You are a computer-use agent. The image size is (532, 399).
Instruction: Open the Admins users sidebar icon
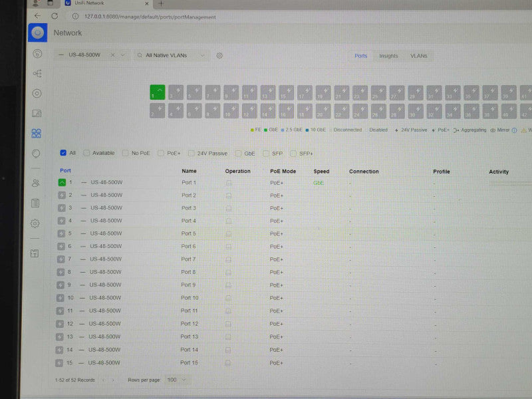(36, 184)
